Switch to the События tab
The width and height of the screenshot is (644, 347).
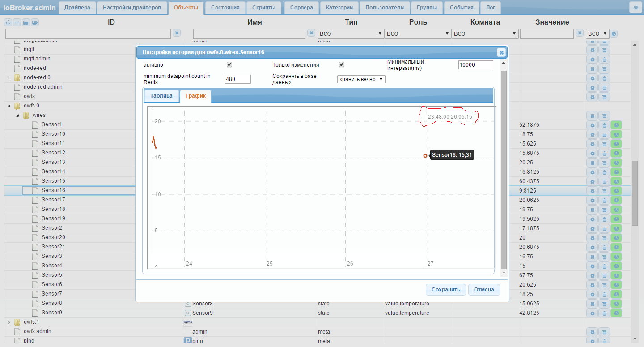(462, 8)
